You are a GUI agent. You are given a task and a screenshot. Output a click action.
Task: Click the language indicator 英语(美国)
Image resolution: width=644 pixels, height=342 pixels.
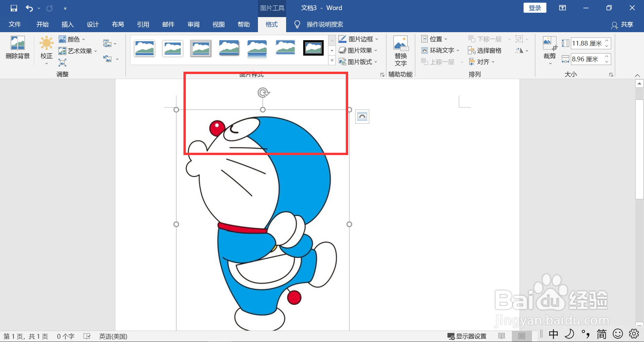pyautogui.click(x=113, y=336)
